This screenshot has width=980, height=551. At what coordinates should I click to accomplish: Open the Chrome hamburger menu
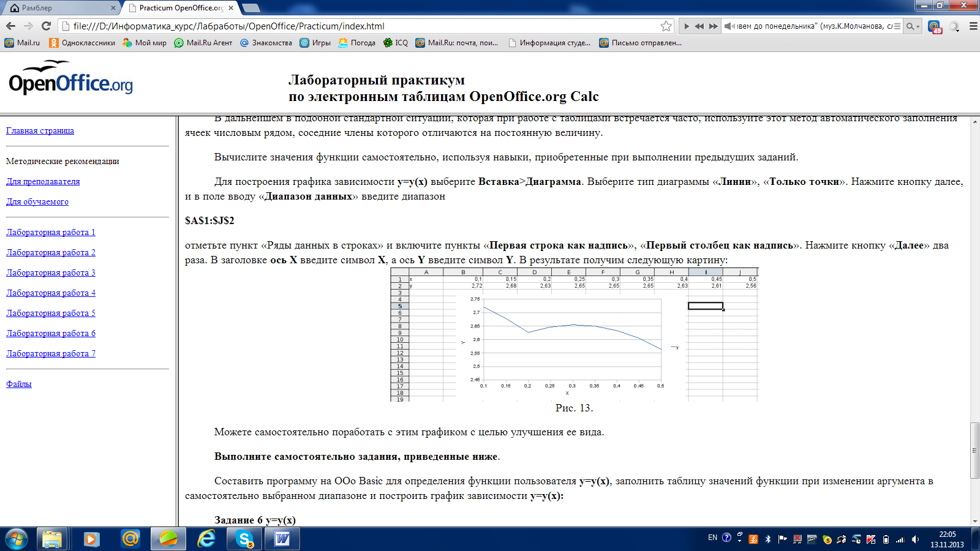(973, 26)
